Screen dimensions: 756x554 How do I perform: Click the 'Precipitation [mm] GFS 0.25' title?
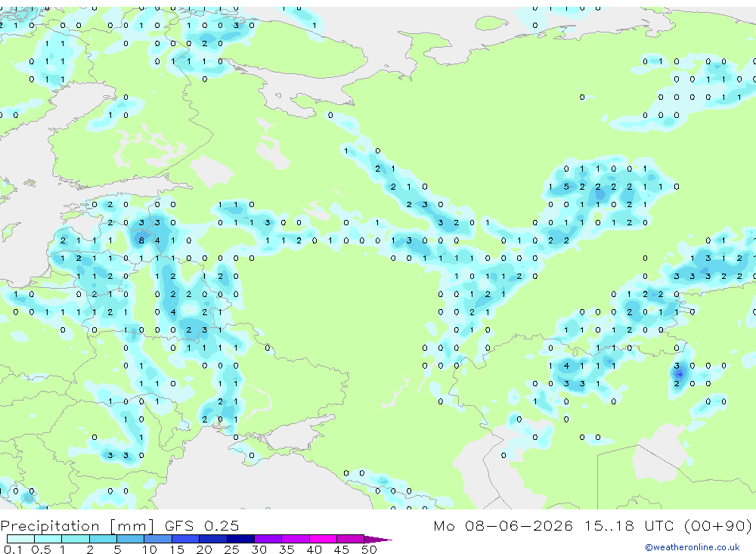pos(119,525)
